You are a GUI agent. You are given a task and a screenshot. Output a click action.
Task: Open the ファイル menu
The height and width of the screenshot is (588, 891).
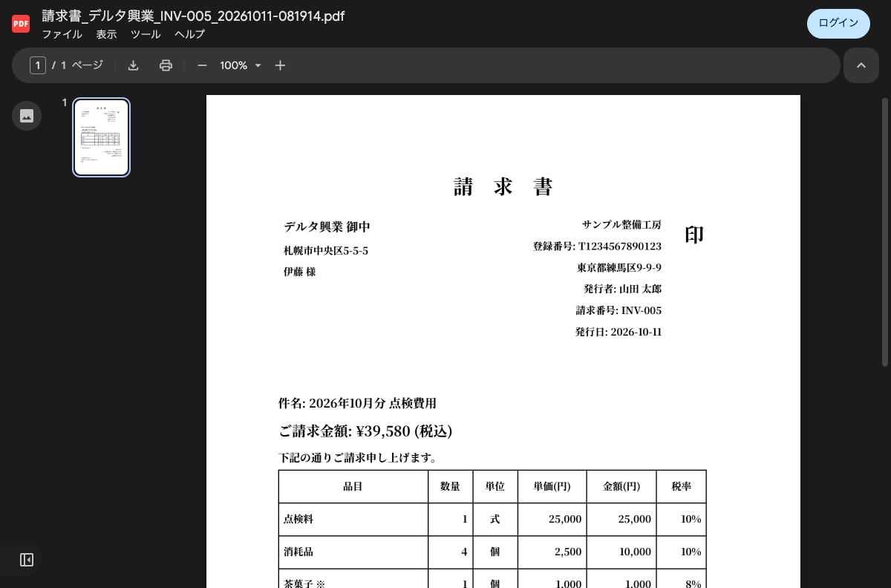pyautogui.click(x=62, y=34)
